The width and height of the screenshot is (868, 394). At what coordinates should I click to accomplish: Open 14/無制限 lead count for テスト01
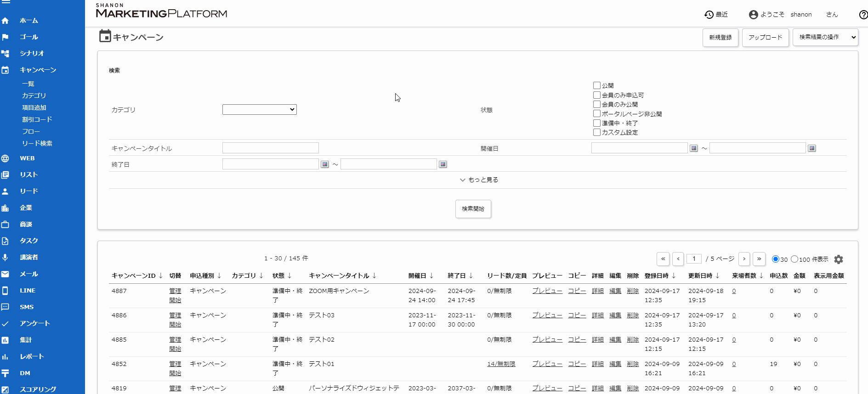click(501, 364)
